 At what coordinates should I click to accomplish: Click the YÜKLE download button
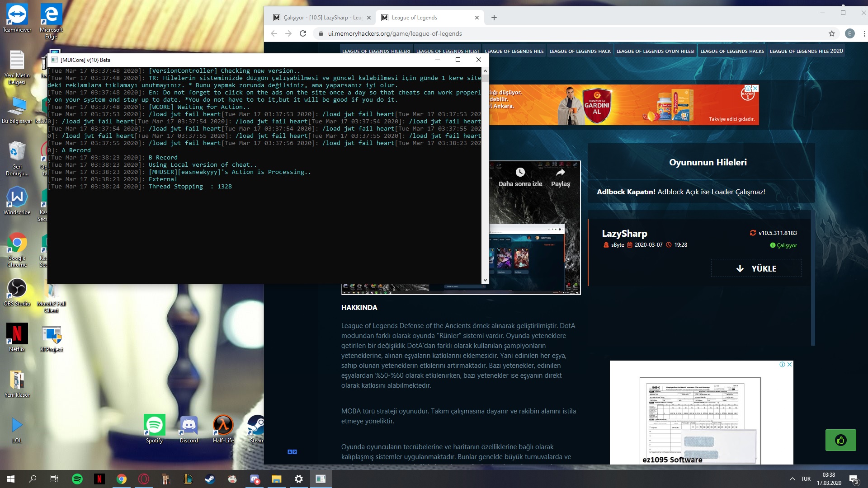[x=756, y=268]
